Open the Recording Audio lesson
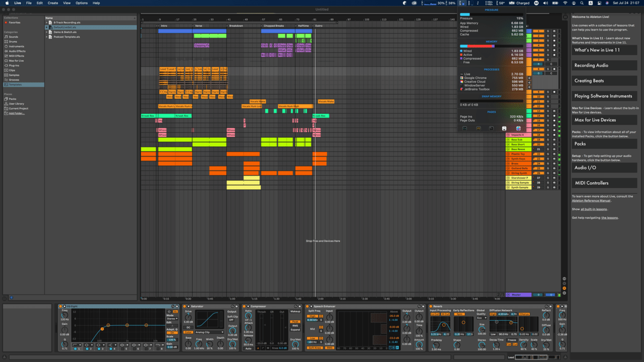 pyautogui.click(x=604, y=65)
